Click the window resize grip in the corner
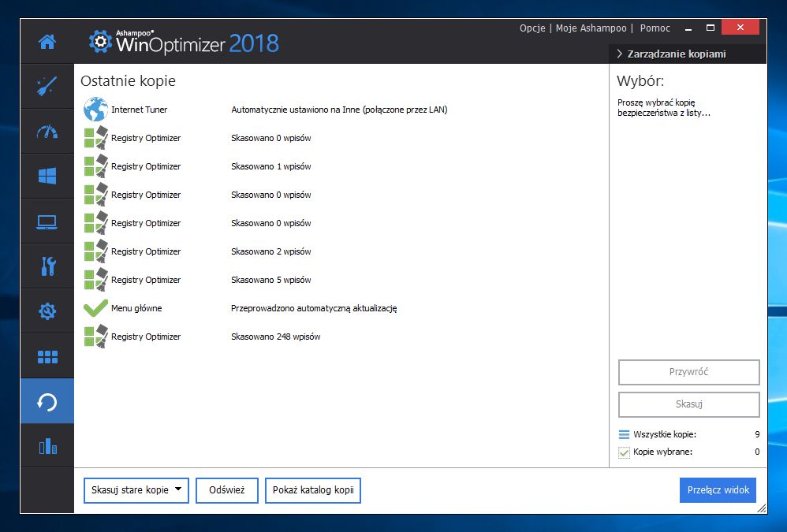This screenshot has width=787, height=532. coord(762,508)
